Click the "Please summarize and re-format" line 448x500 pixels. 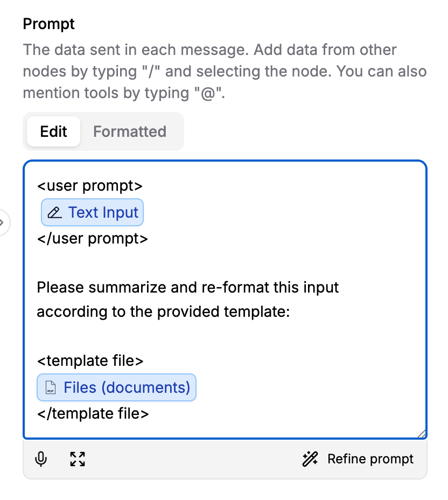tap(188, 287)
